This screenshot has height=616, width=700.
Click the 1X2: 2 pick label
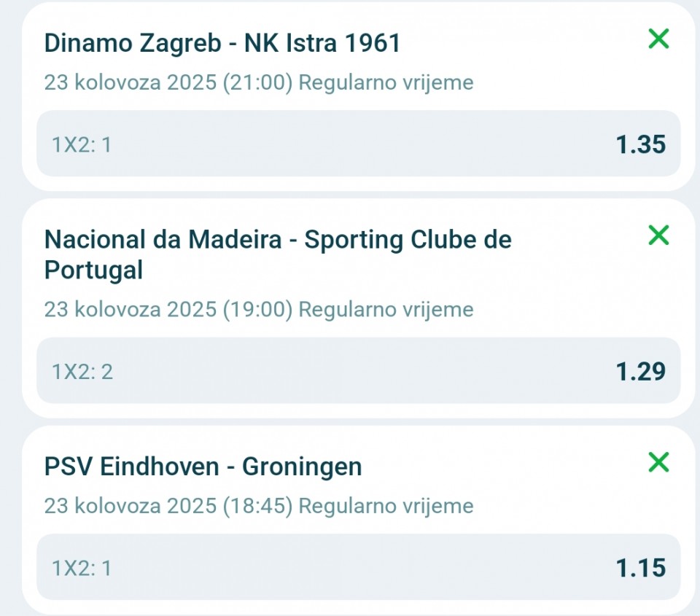pos(82,372)
